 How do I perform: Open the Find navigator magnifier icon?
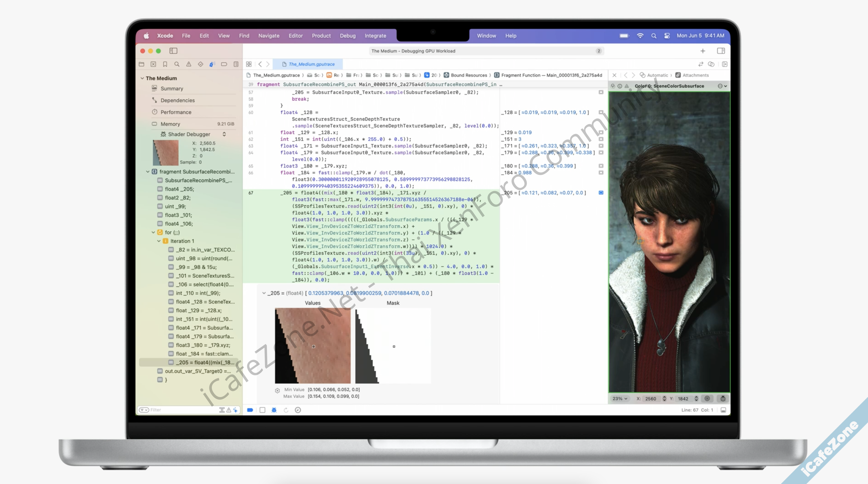point(177,64)
